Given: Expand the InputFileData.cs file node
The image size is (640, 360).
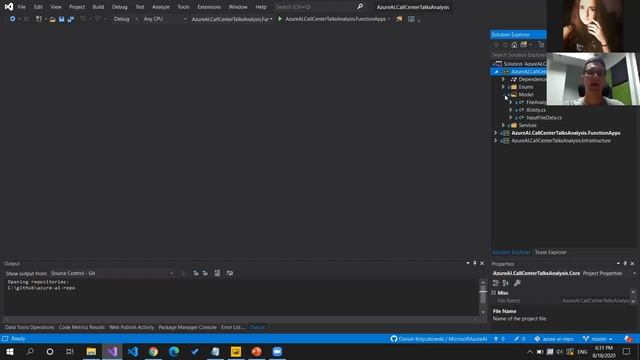Looking at the screenshot, I should (x=511, y=118).
